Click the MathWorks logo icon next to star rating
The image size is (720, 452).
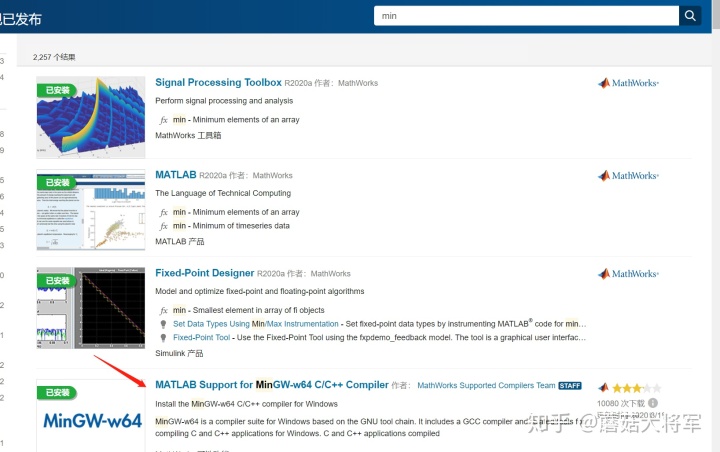604,388
